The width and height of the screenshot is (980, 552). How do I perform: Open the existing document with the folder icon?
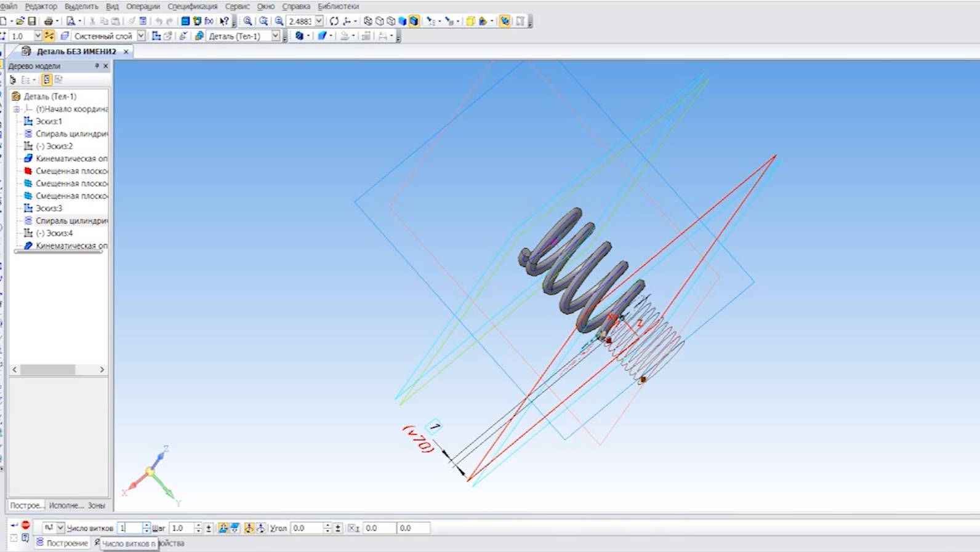[20, 21]
